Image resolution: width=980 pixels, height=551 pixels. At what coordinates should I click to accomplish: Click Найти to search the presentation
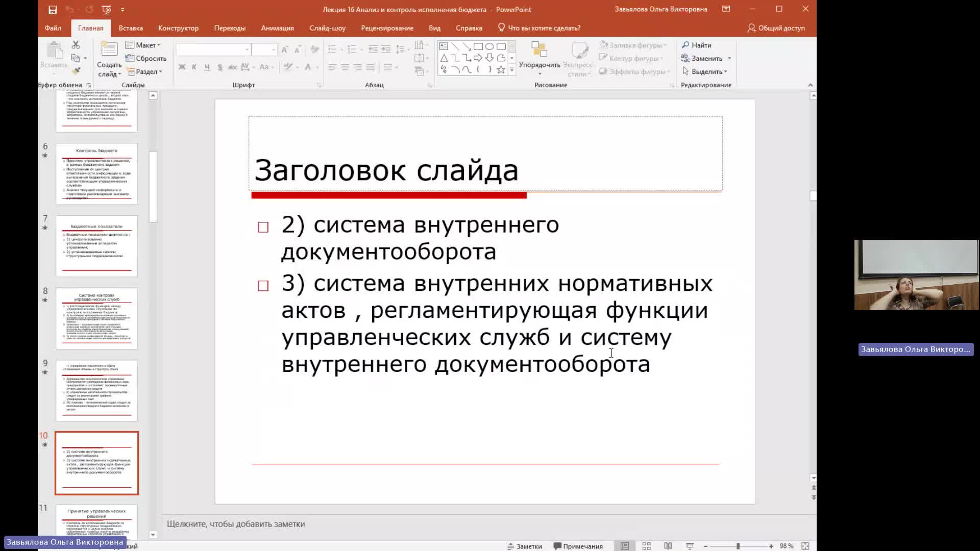tap(696, 45)
